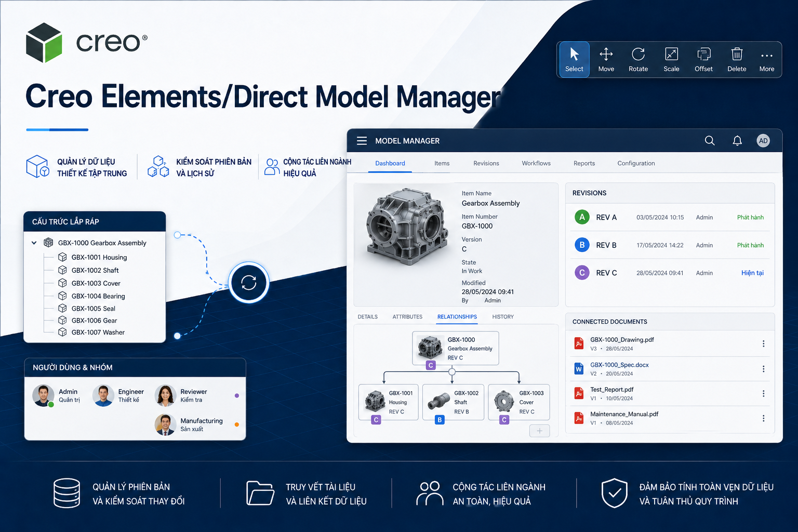Select the green REV A badge
The height and width of the screenshot is (532, 798).
point(582,217)
